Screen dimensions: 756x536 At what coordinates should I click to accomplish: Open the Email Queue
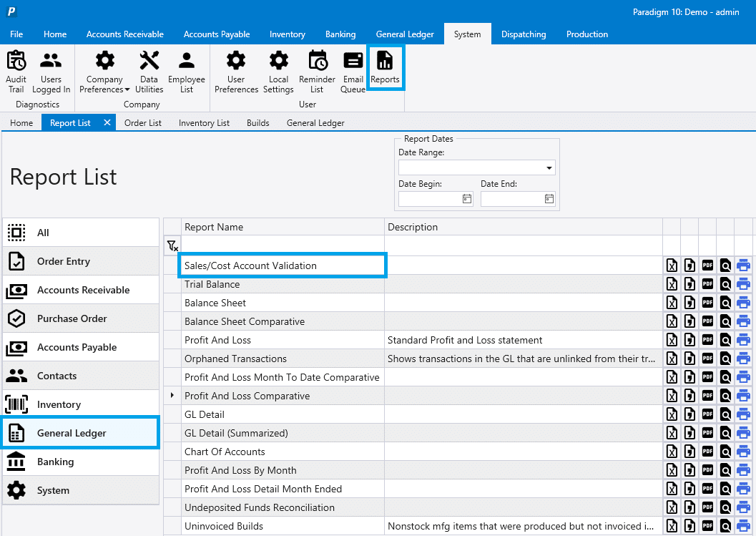353,72
